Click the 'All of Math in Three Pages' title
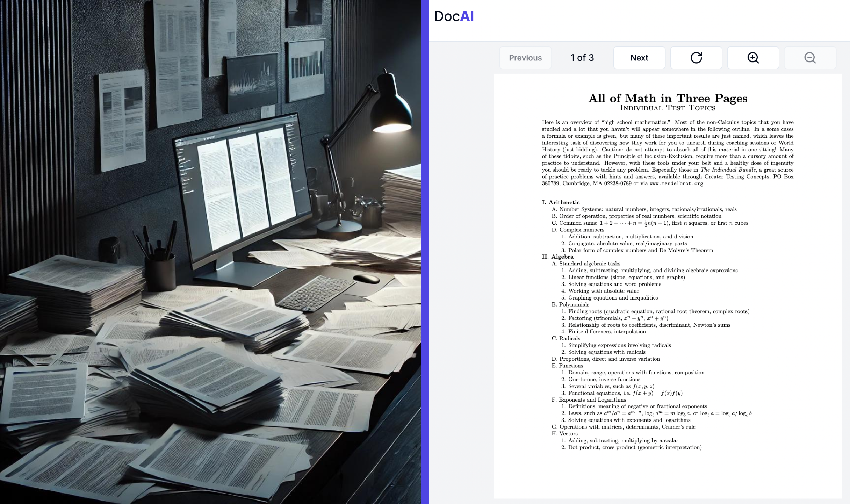Viewport: 850px width, 504px height. click(x=668, y=98)
